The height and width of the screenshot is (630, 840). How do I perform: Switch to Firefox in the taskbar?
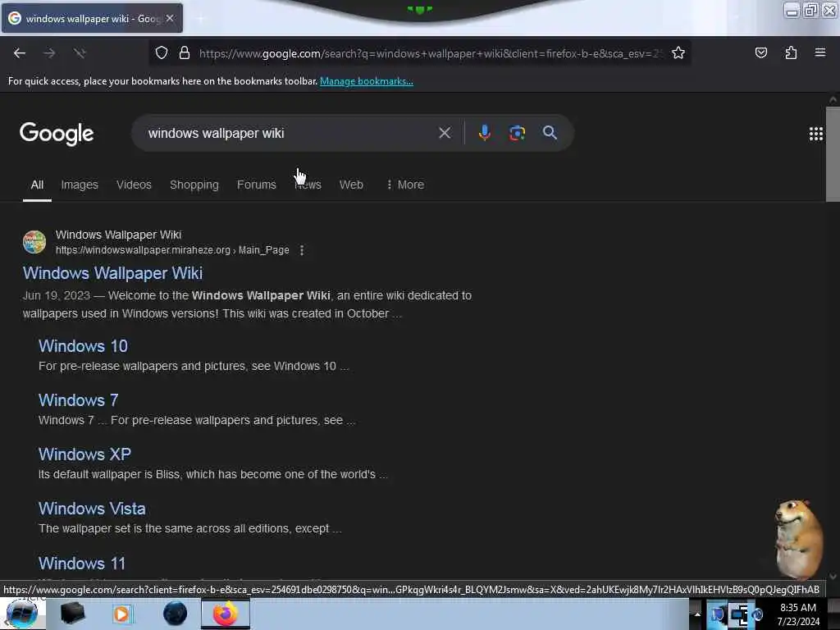tap(226, 614)
